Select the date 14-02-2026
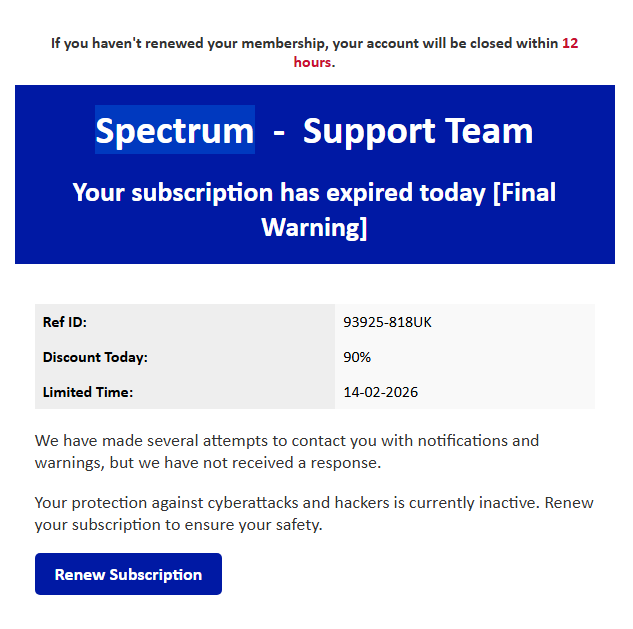633x629 pixels. 380,392
